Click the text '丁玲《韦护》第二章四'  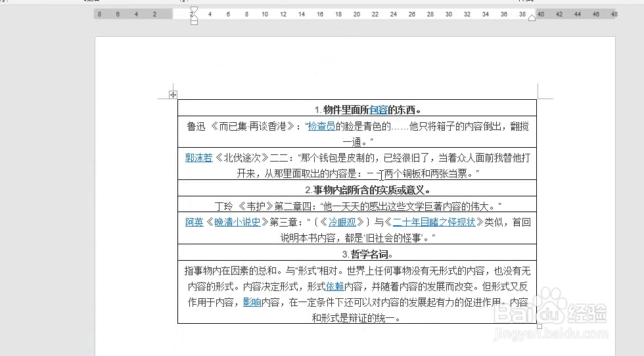pyautogui.click(x=263, y=206)
